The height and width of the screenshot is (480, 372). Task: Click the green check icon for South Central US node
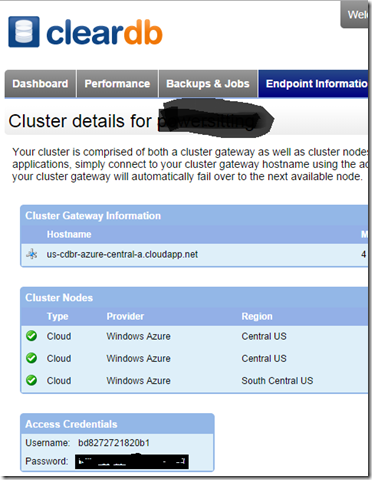pyautogui.click(x=32, y=380)
